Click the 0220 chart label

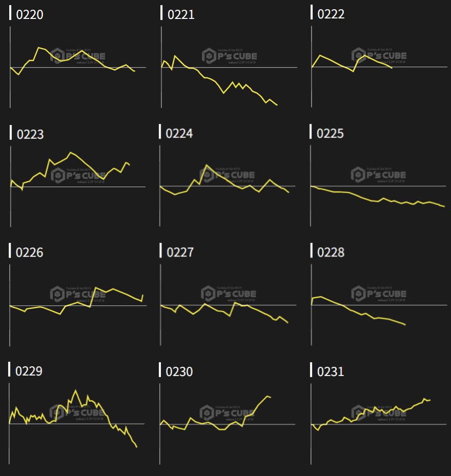click(x=30, y=14)
